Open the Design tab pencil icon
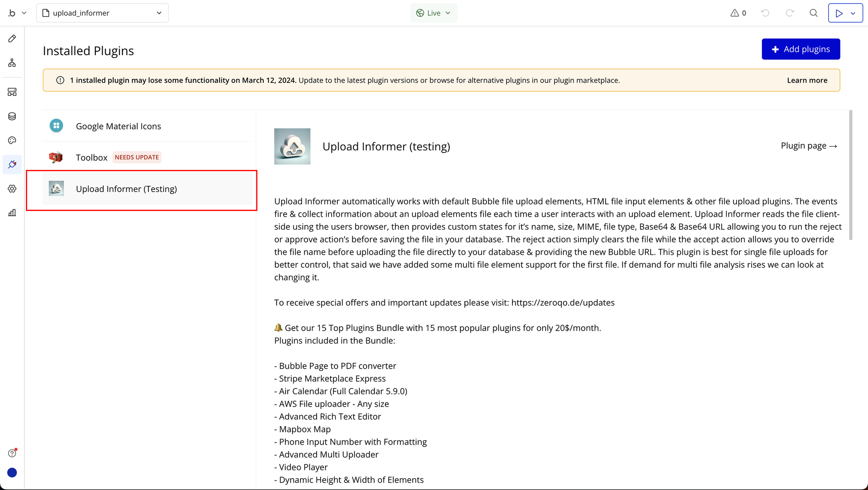 point(12,39)
